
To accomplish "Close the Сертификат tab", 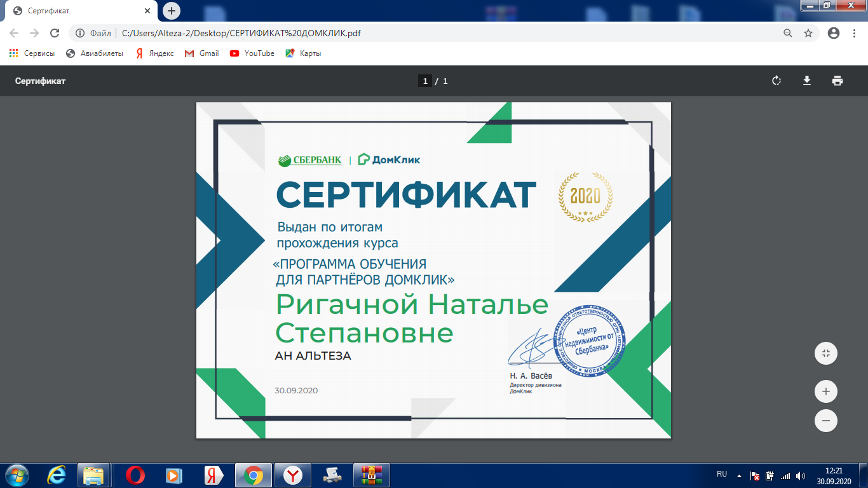I will click(147, 11).
